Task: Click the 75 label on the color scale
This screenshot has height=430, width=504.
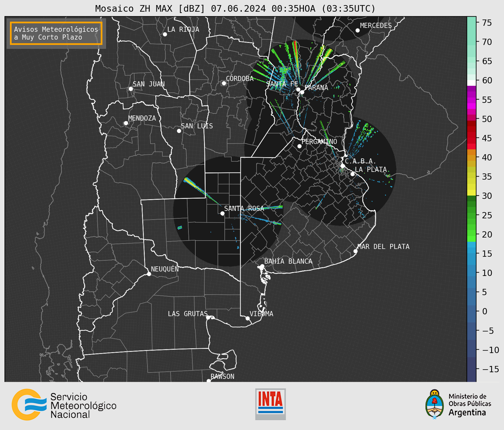Action: (x=487, y=23)
